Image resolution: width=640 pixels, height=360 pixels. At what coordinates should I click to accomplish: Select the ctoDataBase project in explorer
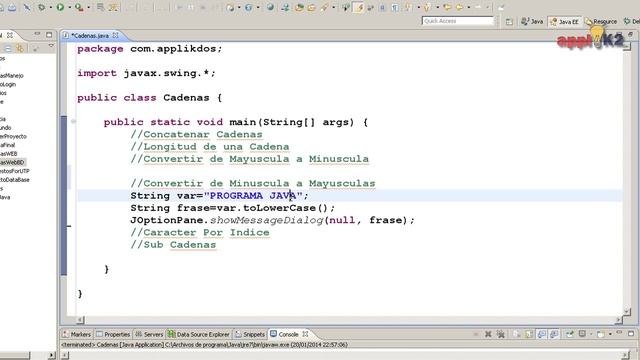(x=15, y=180)
